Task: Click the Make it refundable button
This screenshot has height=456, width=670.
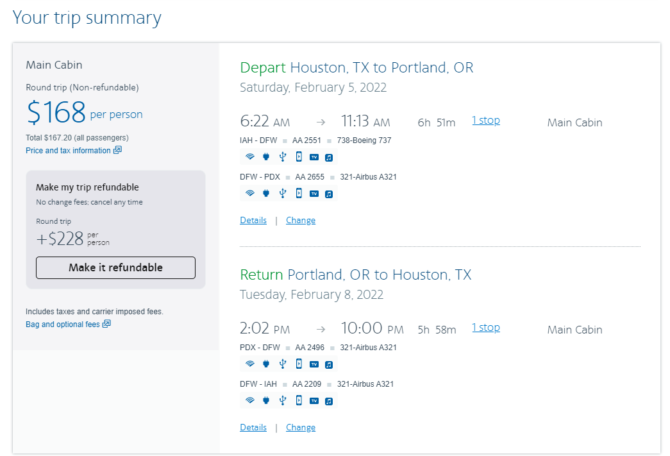Action: pyautogui.click(x=116, y=268)
